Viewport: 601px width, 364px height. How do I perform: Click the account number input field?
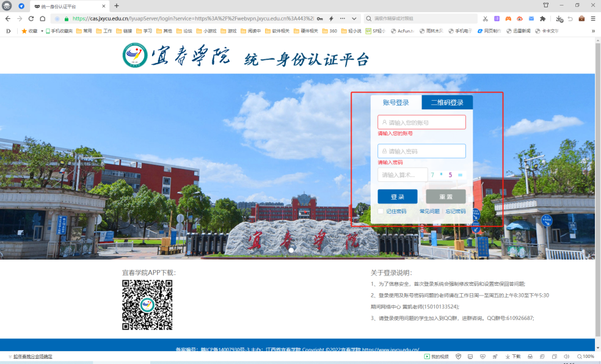[x=421, y=122]
